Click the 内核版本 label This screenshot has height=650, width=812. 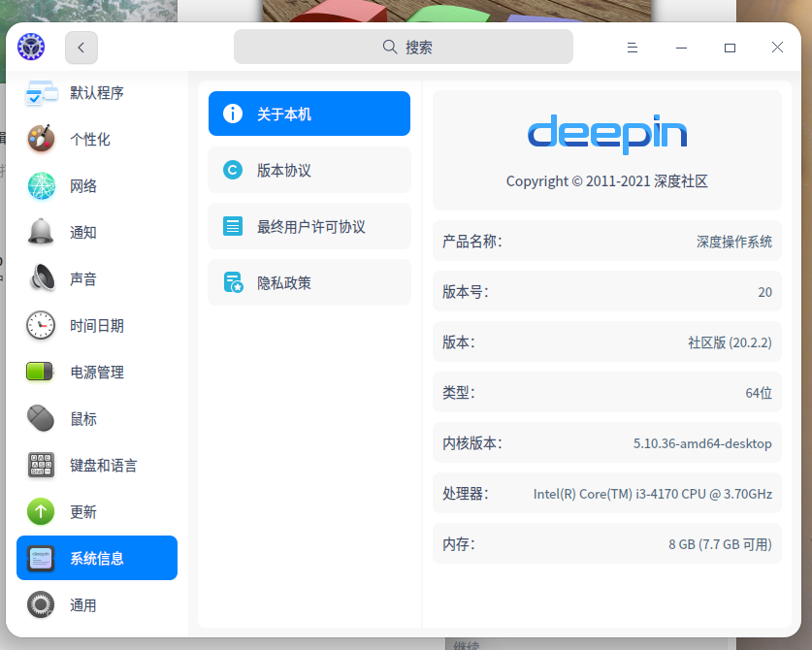(471, 443)
